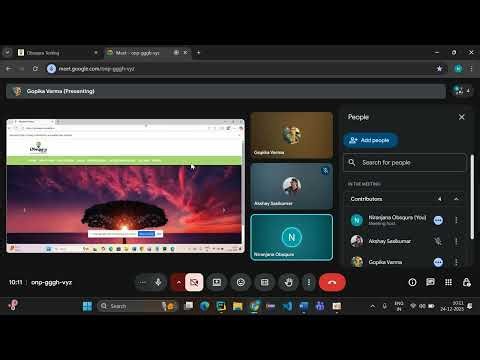
Task: Click the shared screen presentation view
Action: [x=125, y=186]
